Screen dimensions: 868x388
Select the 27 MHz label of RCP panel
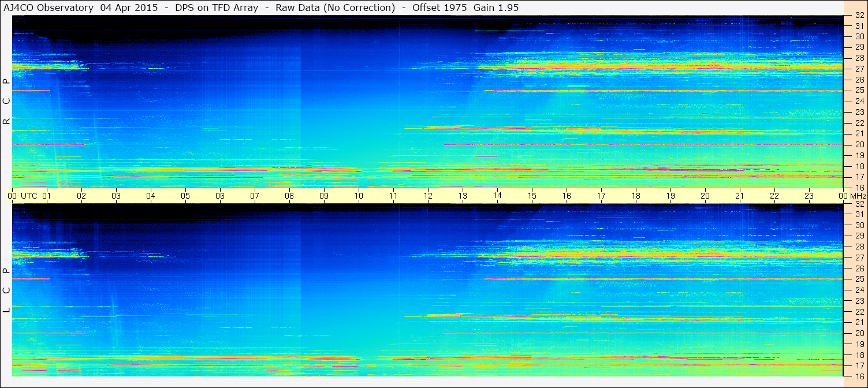pos(859,69)
